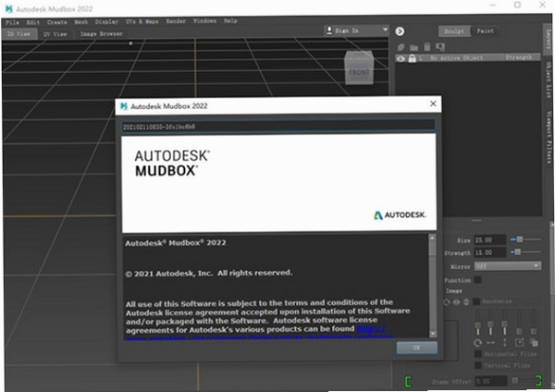Check the Horizontal Flips checkbox
Viewport: 555px width, 392px height.
coord(478,354)
